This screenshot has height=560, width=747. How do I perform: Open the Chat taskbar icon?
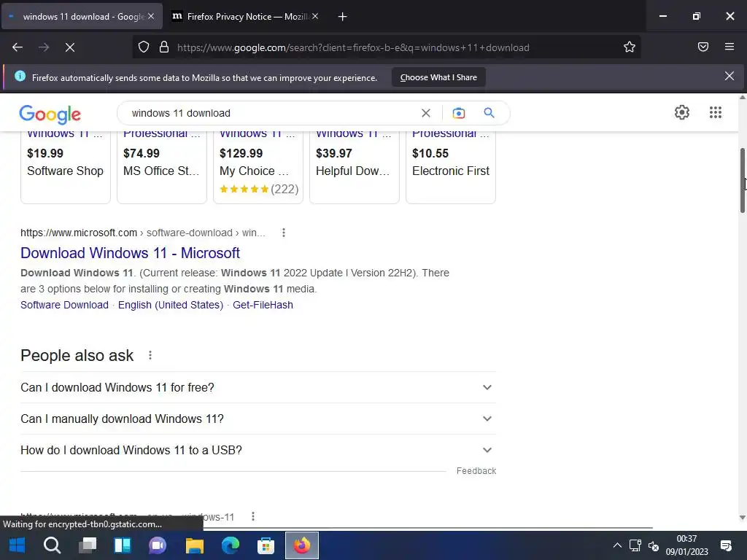click(158, 545)
